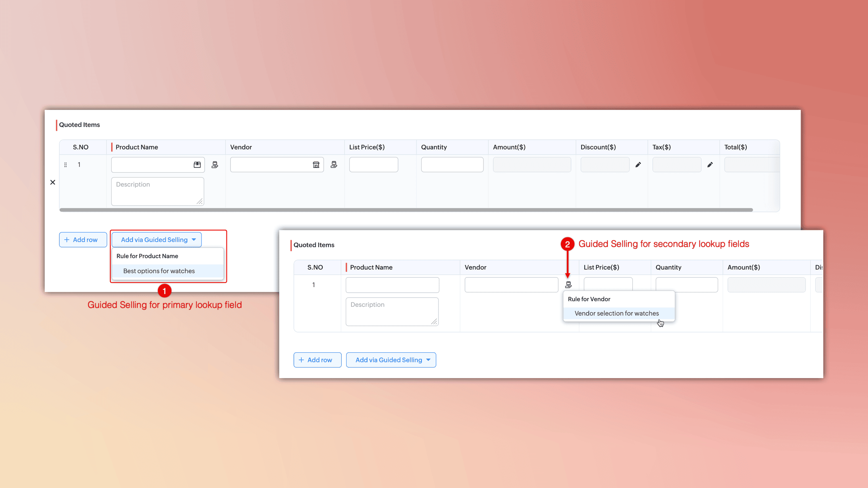Click Add row button in top panel

(83, 240)
